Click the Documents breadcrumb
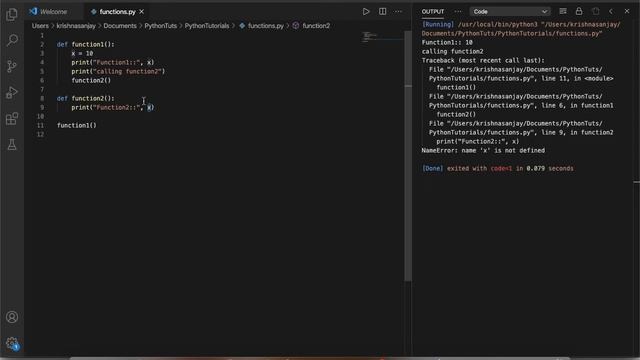The width and height of the screenshot is (640, 360). pos(120,26)
